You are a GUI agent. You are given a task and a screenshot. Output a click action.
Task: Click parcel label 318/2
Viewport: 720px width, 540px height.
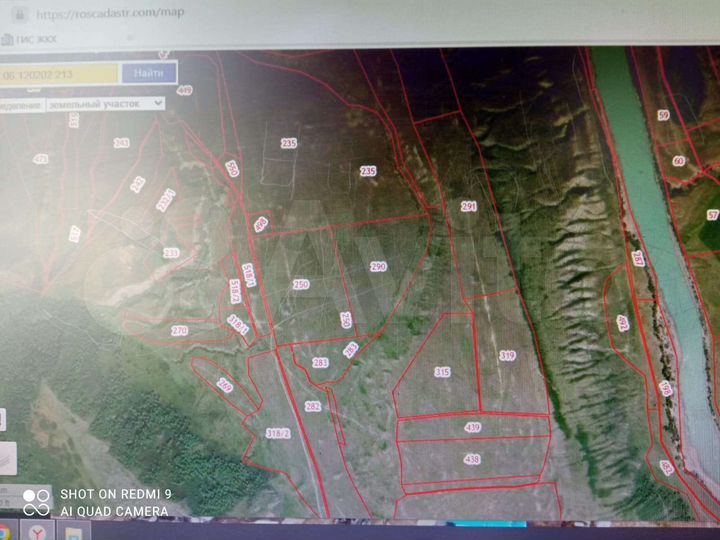278,433
